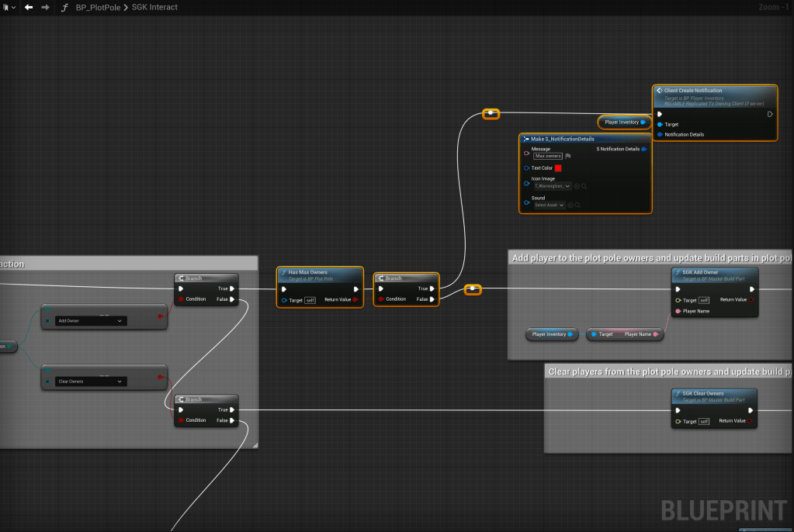Select the Player Inventory variable node near Client Create Notification
Screen dimensions: 794x532
[x=622, y=122]
